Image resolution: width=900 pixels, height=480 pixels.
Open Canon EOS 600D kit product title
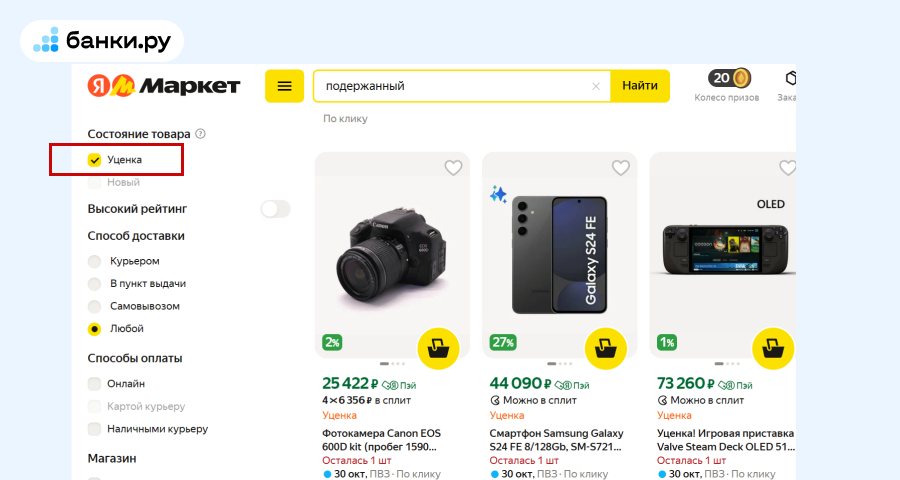381,440
